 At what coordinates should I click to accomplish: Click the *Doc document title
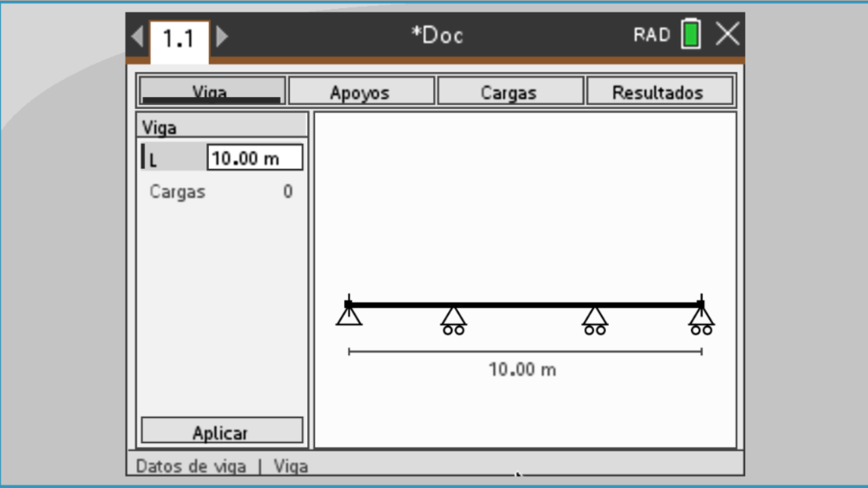coord(437,35)
